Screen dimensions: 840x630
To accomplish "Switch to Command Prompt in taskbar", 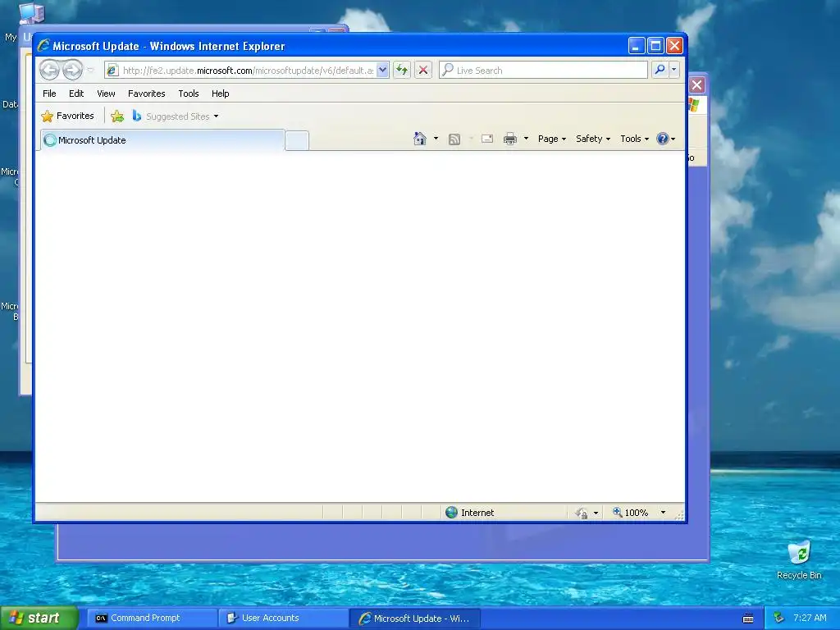I will coord(151,619).
